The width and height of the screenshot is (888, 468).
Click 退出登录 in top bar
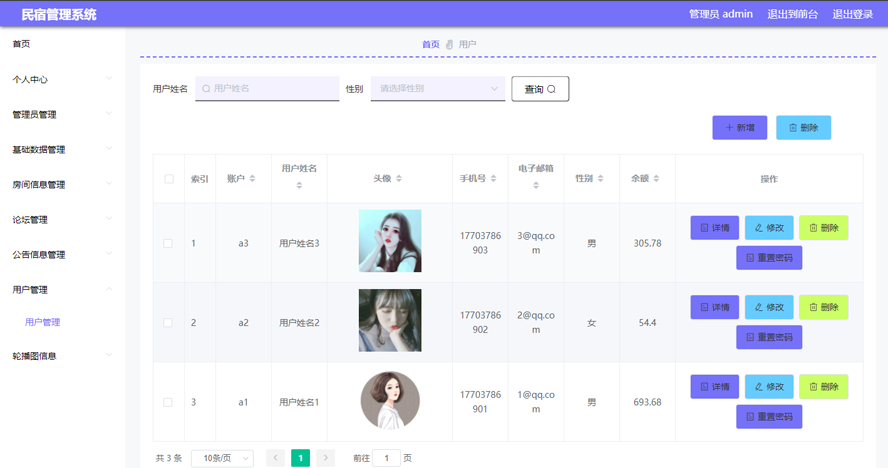pyautogui.click(x=852, y=14)
